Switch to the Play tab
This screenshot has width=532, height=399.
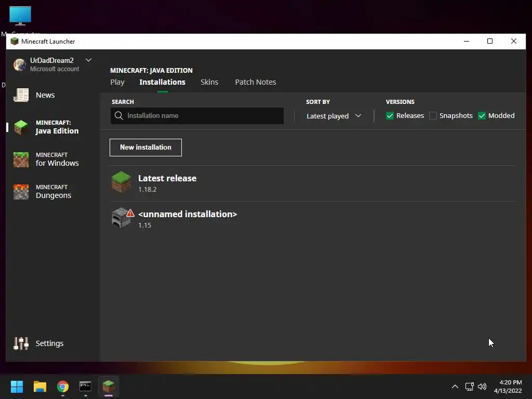117,82
